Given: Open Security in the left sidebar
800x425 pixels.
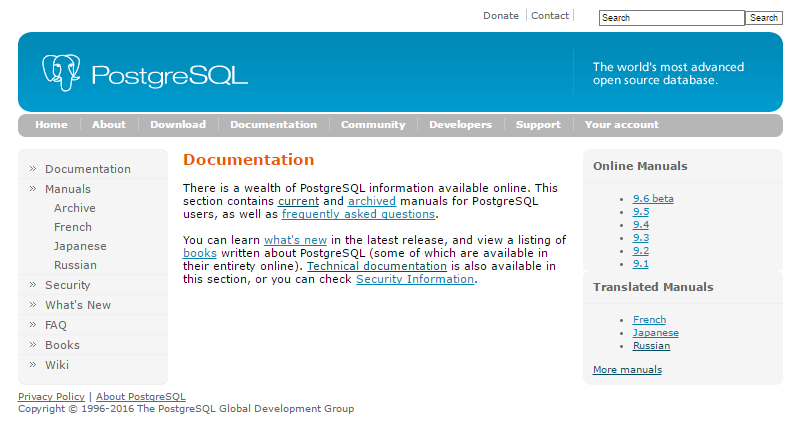Looking at the screenshot, I should [x=67, y=285].
